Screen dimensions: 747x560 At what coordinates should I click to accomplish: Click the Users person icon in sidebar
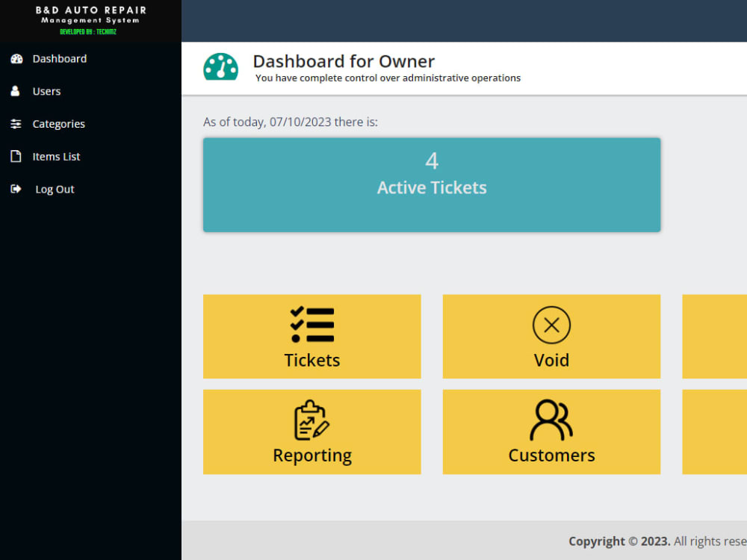coord(15,91)
